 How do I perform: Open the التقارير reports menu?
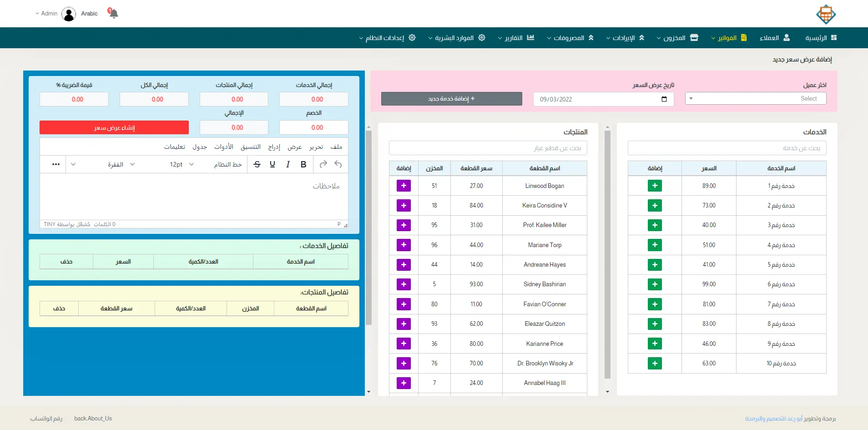click(x=516, y=38)
